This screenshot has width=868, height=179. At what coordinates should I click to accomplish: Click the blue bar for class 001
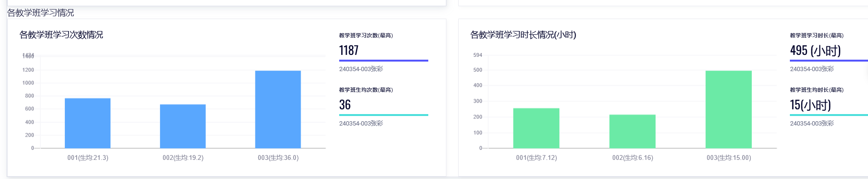(88, 123)
